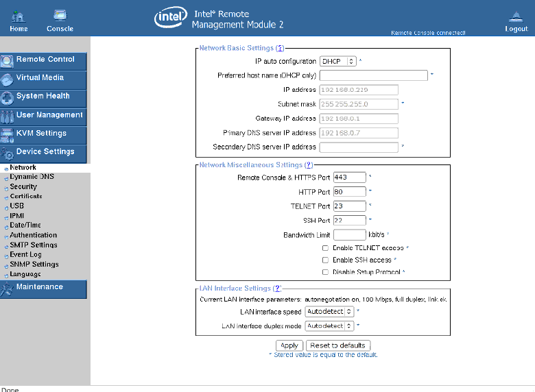Open the IP auto configuration DHCP dropdown
Screen dimensions: 535x392
(x=337, y=62)
